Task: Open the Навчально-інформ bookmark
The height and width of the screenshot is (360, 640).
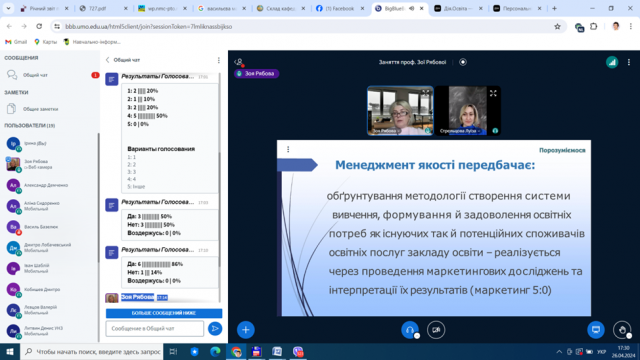Action: tap(92, 42)
